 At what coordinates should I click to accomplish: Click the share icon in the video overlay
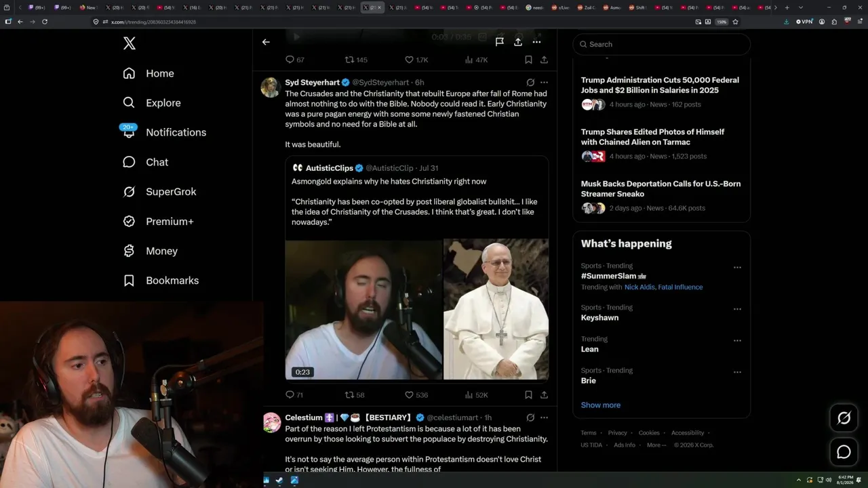point(518,42)
